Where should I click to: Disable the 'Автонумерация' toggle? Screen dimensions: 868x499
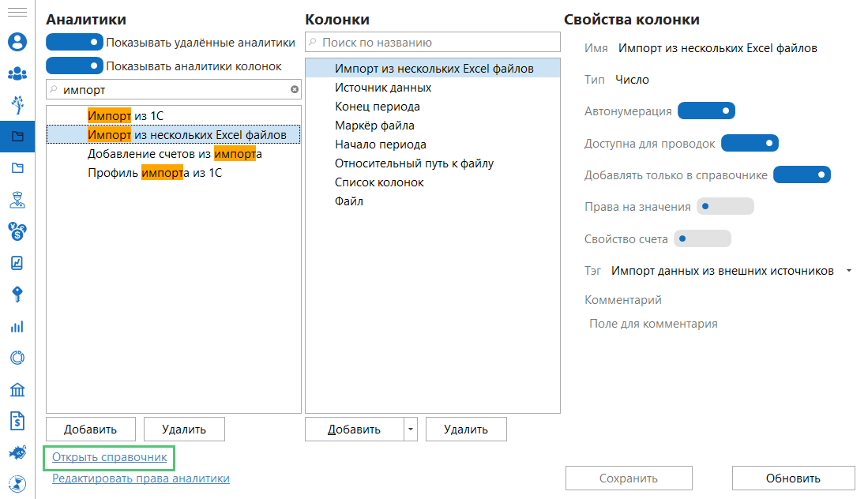click(x=706, y=111)
